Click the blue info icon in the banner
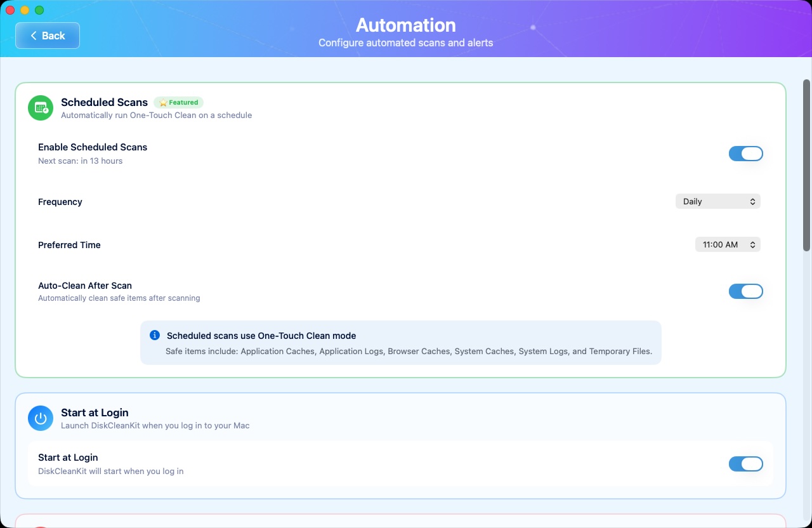This screenshot has height=528, width=812. coord(154,335)
